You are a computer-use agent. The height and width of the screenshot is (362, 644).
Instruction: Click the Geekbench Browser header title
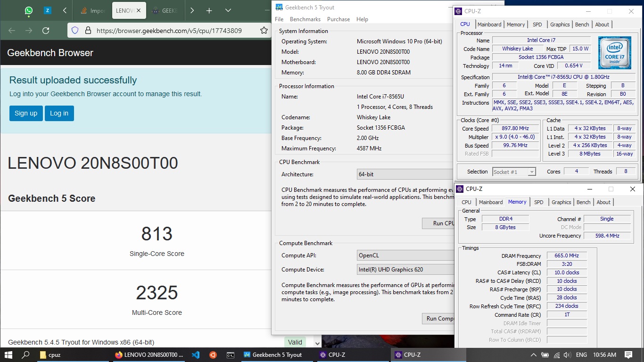tap(50, 53)
